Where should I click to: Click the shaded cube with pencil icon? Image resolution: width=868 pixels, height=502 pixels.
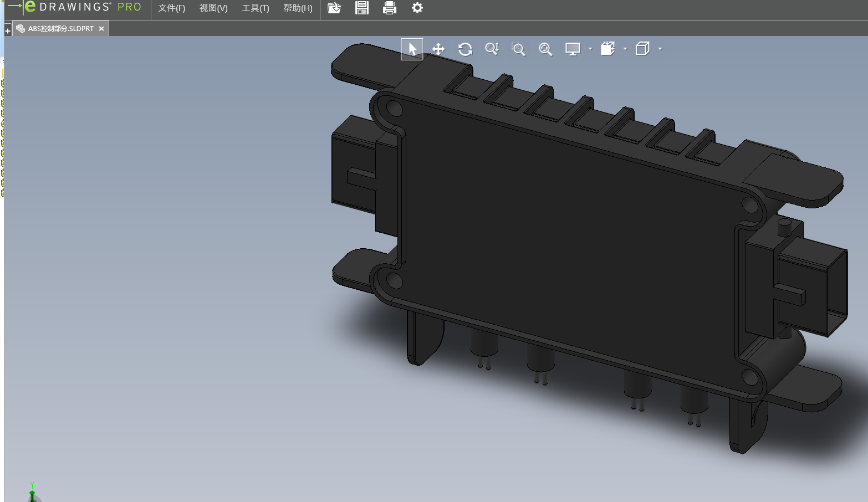click(608, 49)
